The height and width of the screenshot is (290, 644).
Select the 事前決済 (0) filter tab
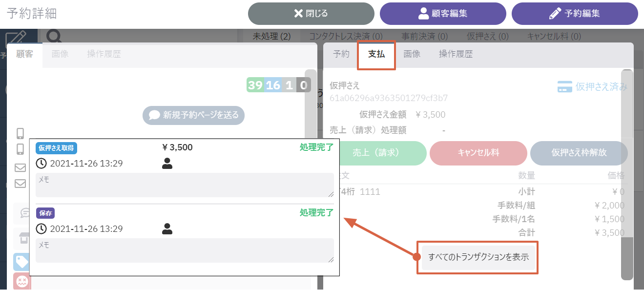coord(425,36)
